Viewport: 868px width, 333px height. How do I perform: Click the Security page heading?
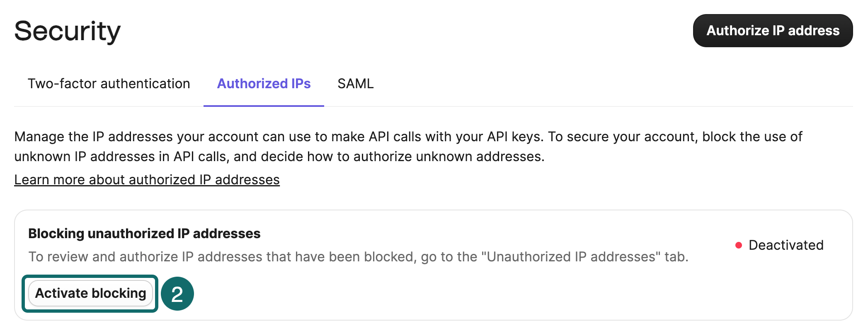(68, 30)
